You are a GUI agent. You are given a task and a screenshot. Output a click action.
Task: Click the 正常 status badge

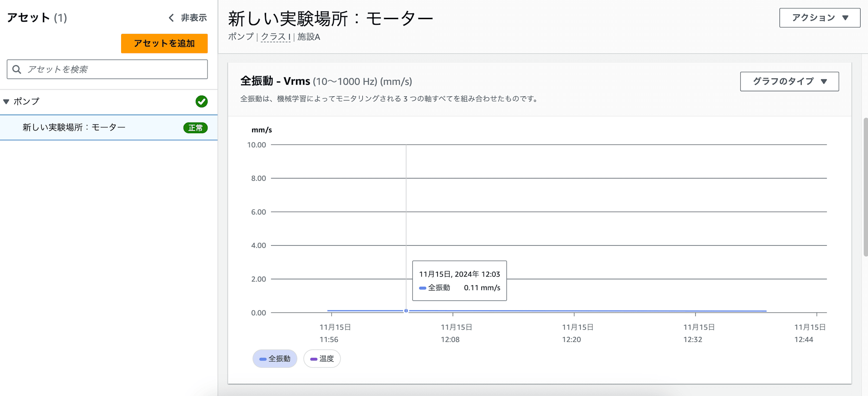click(x=195, y=128)
